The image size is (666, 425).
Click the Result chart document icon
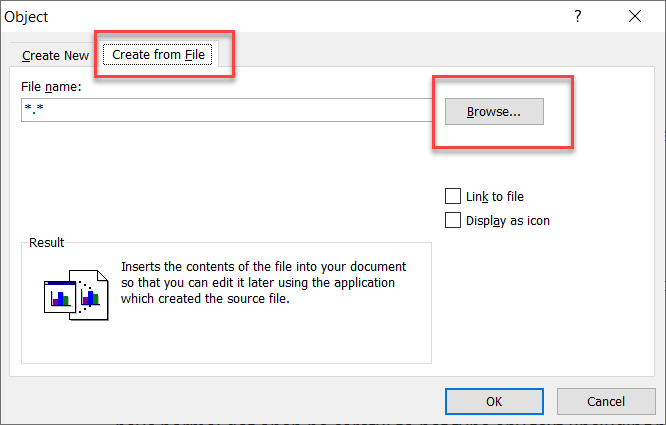[x=76, y=295]
